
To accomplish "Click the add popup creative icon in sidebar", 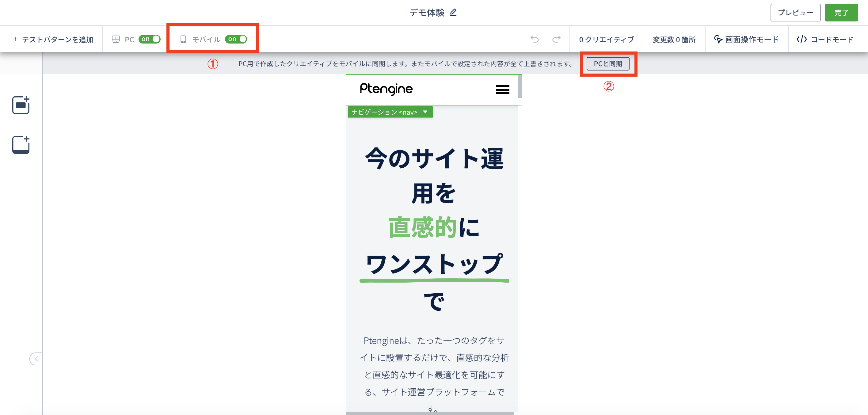I will click(21, 105).
